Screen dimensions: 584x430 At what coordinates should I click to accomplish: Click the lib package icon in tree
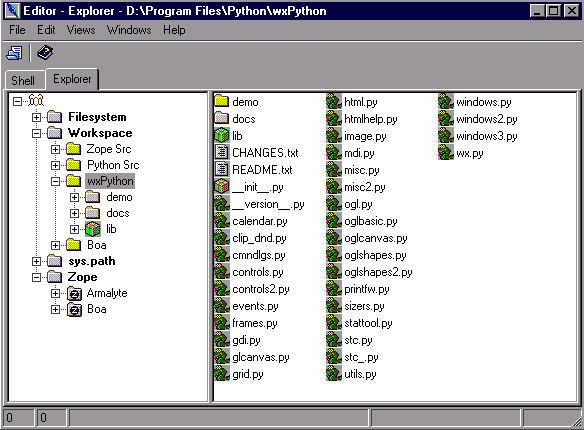coord(92,229)
